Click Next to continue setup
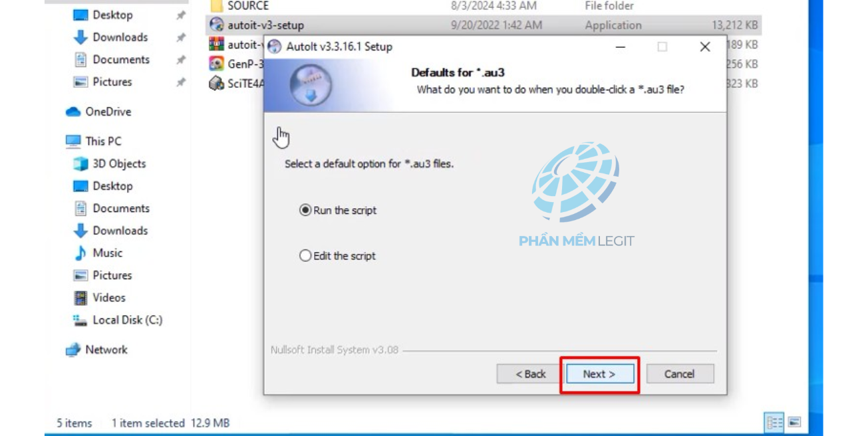 pos(599,374)
